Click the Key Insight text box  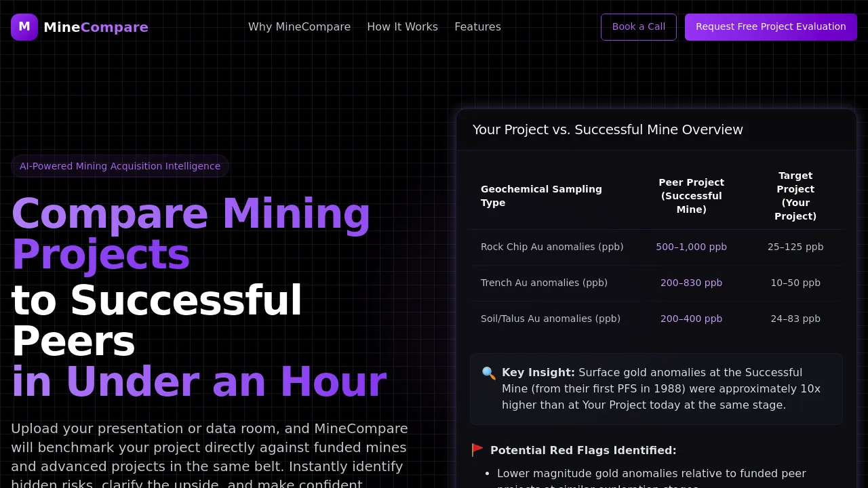pyautogui.click(x=656, y=389)
